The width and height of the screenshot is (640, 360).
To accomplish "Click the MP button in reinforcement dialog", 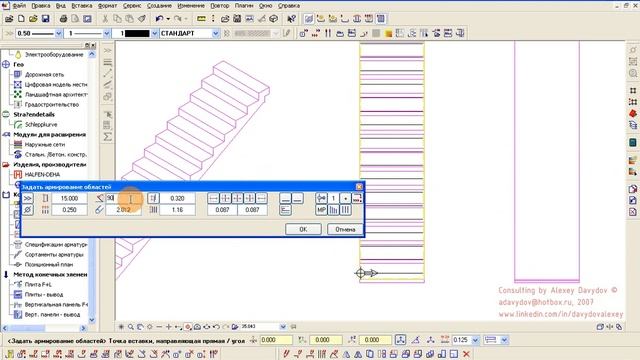I will (x=321, y=210).
